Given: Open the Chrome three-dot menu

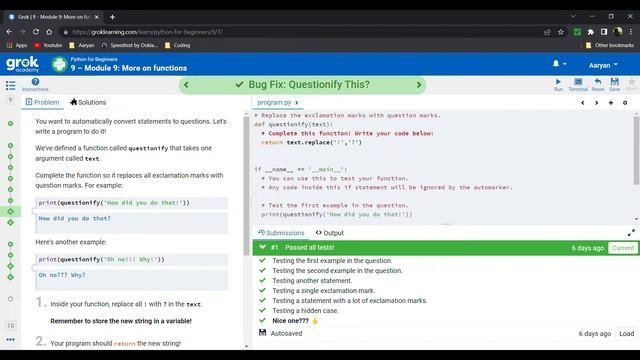Looking at the screenshot, I should tap(631, 32).
